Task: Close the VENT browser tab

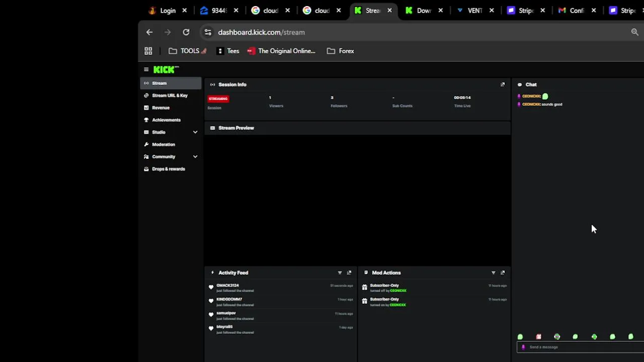Action: click(492, 11)
